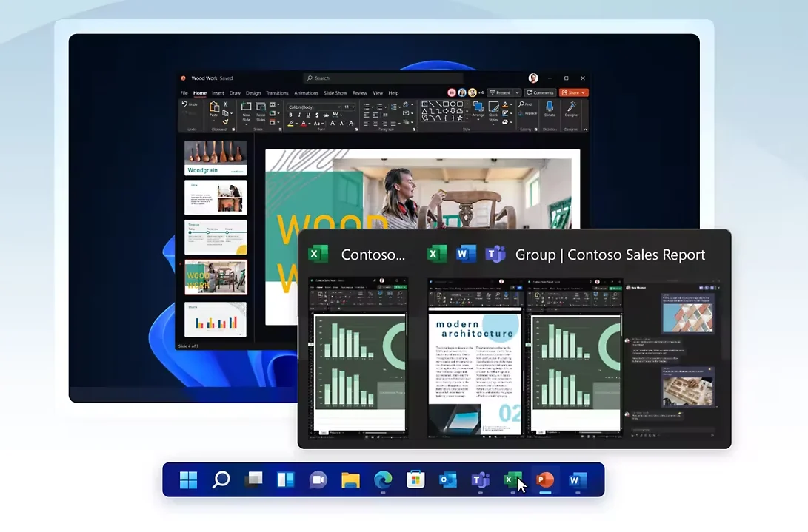Toggle Italic formatting in Font group
808x532 pixels.
click(299, 115)
